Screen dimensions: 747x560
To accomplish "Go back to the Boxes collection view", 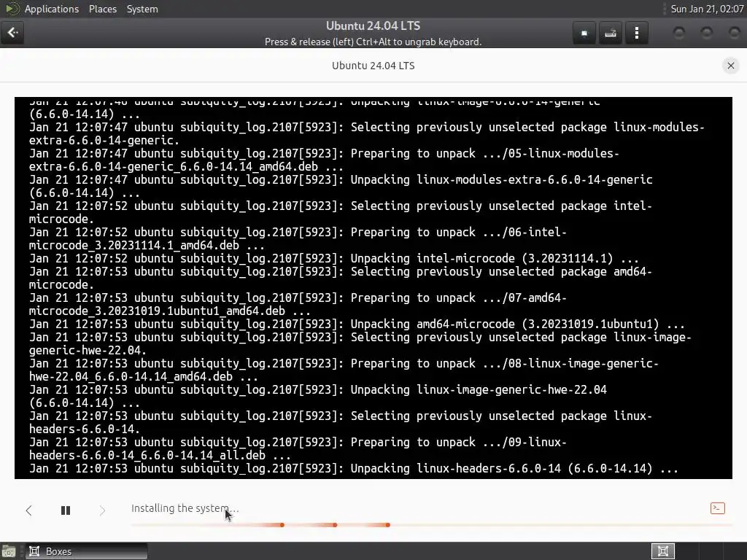I will [12, 32].
